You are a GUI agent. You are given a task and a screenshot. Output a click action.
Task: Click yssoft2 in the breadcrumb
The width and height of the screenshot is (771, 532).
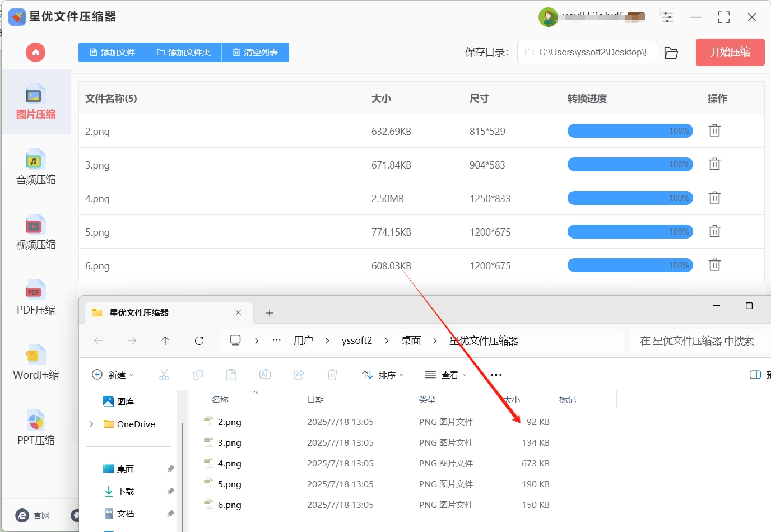(x=357, y=340)
